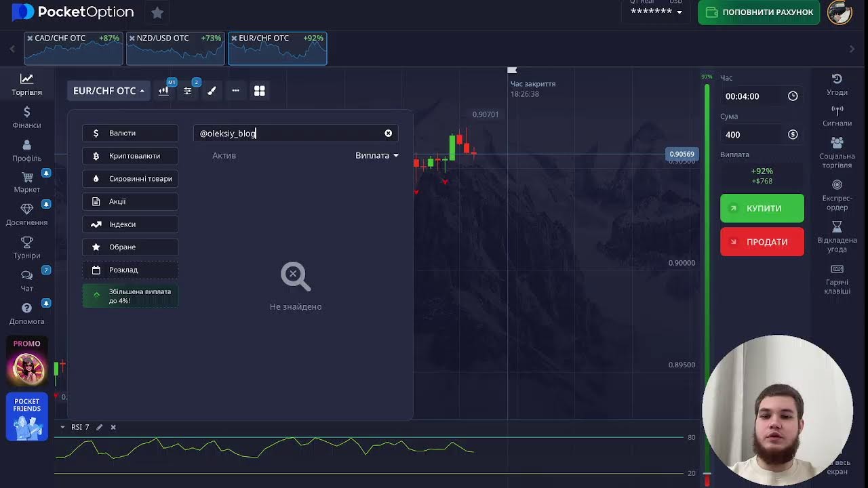868x488 pixels.
Task: Open the Маркет section
Action: 26,182
